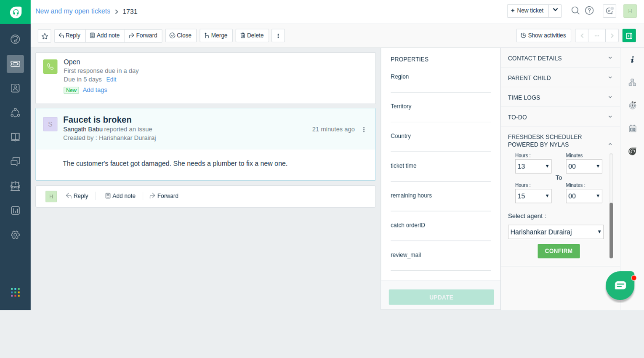Open the Solutions knowledge base icon

click(x=15, y=137)
